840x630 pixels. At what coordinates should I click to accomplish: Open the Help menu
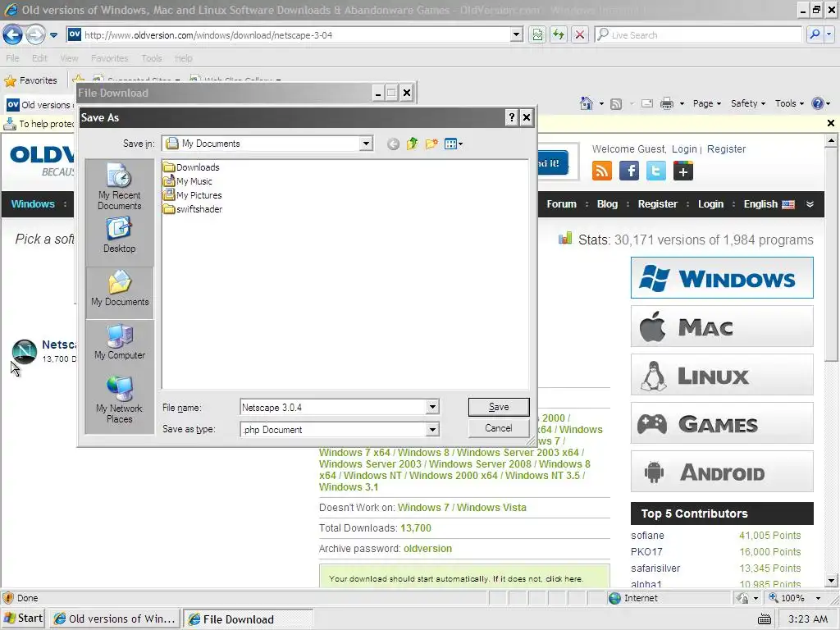click(183, 58)
